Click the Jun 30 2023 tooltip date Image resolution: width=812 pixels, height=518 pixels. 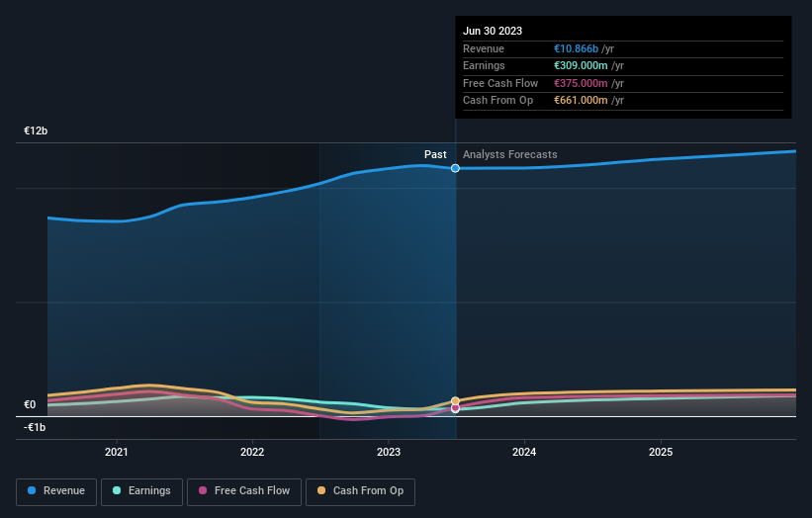point(493,31)
